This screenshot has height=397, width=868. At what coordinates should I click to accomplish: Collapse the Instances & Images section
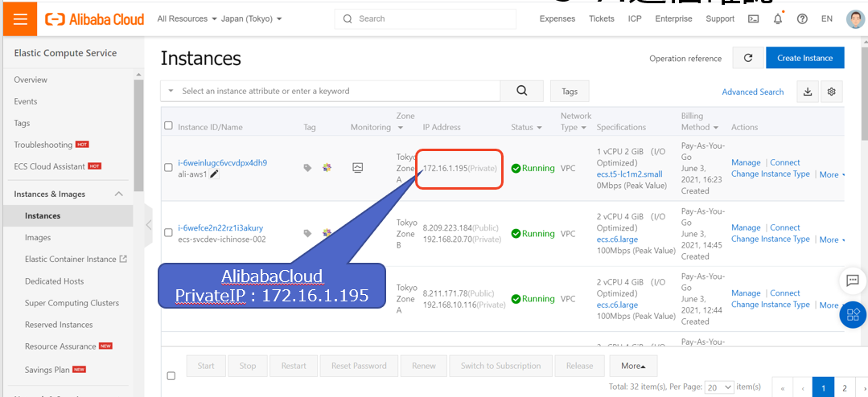118,194
